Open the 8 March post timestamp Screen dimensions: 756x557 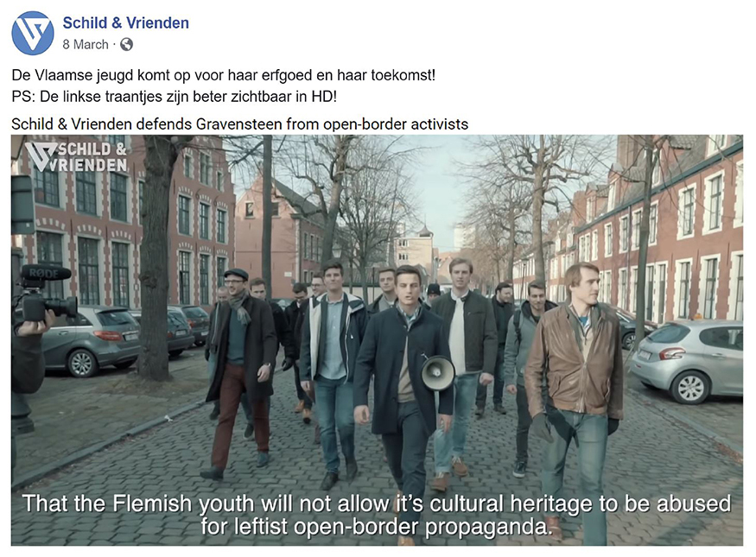[86, 44]
